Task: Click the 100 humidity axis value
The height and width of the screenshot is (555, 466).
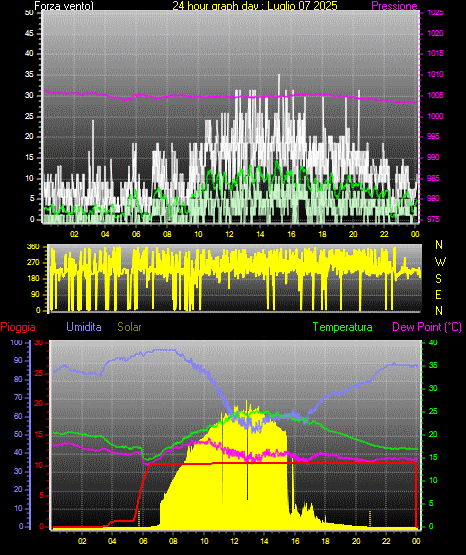Action: pos(16,342)
